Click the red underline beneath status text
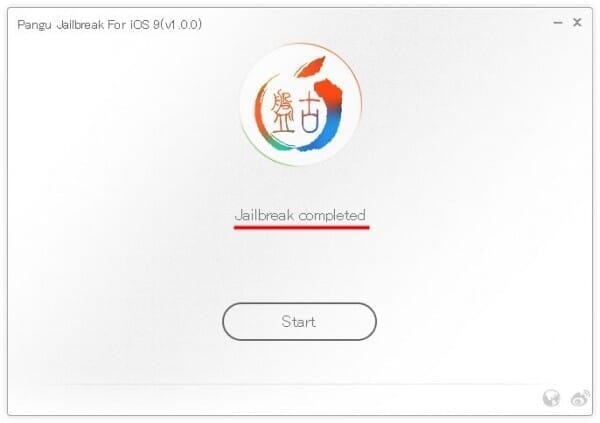The width and height of the screenshot is (600, 423). (x=302, y=227)
